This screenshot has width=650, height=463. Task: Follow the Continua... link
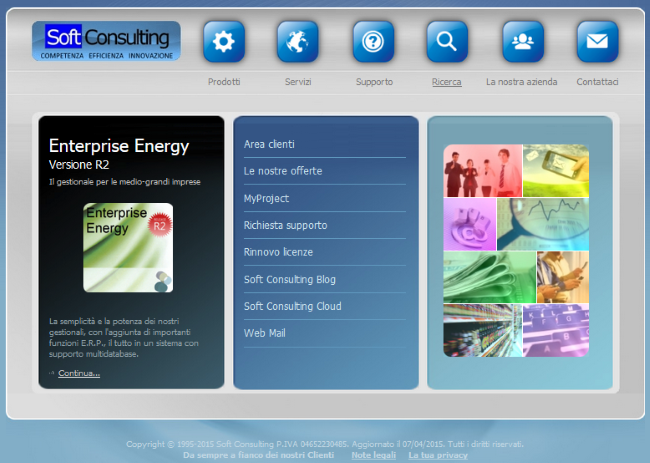(x=79, y=373)
